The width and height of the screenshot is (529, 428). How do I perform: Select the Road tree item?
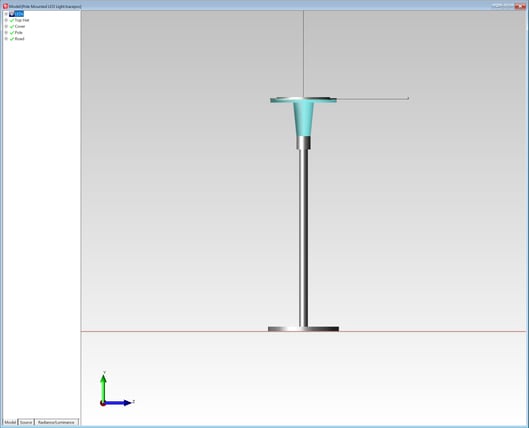point(20,39)
